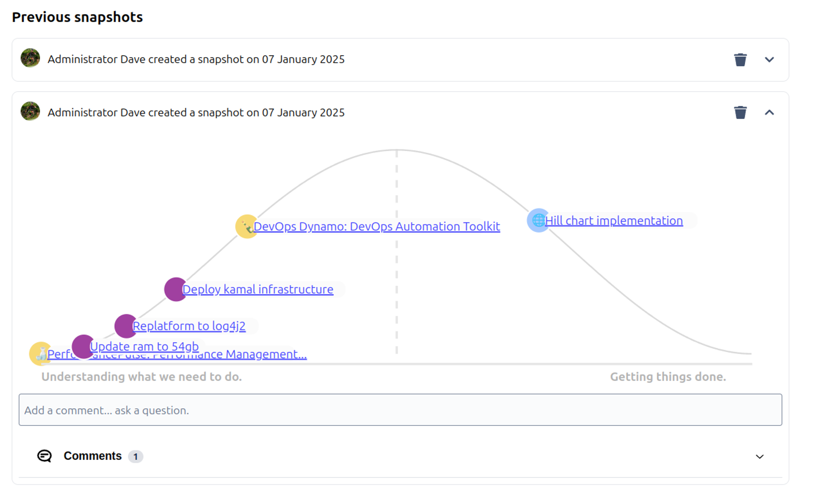The height and width of the screenshot is (504, 813).
Task: Open DevOps Dynamo: DevOps Automation Toolkit link
Action: point(376,226)
